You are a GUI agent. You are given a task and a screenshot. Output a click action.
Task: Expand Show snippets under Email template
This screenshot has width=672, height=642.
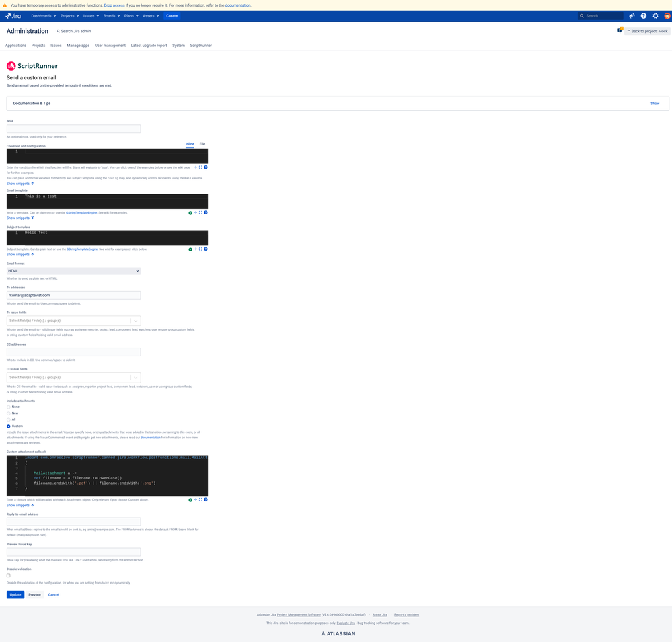(20, 218)
